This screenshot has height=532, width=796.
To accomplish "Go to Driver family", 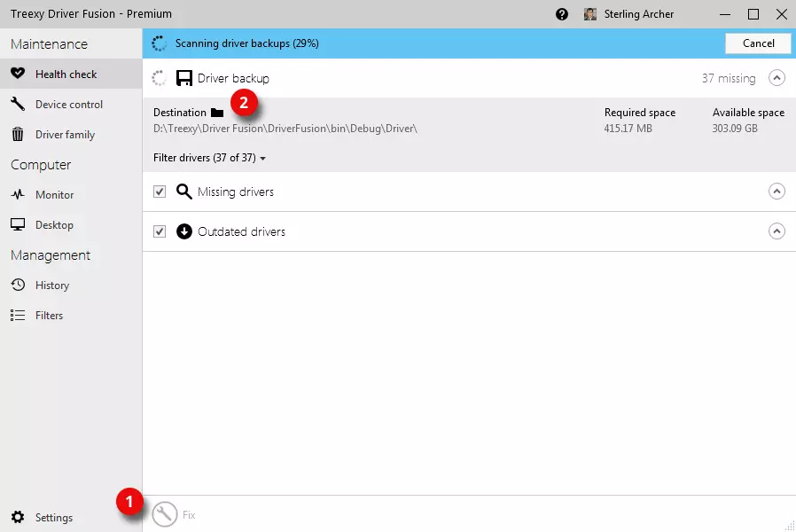I will click(x=71, y=135).
